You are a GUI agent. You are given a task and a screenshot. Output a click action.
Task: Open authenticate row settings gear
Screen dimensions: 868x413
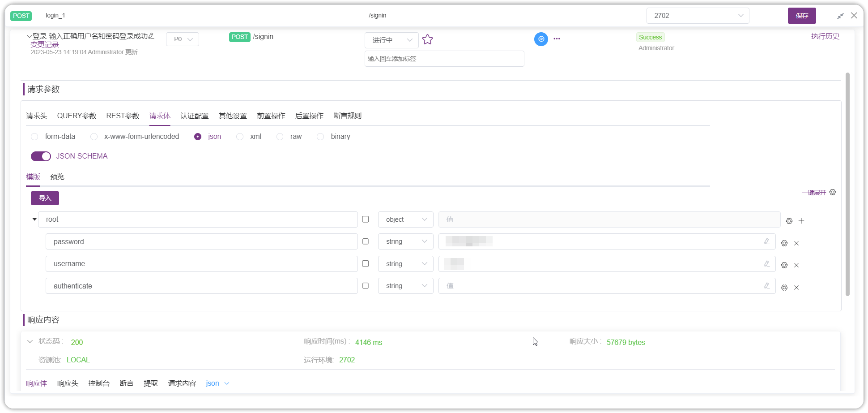click(784, 288)
